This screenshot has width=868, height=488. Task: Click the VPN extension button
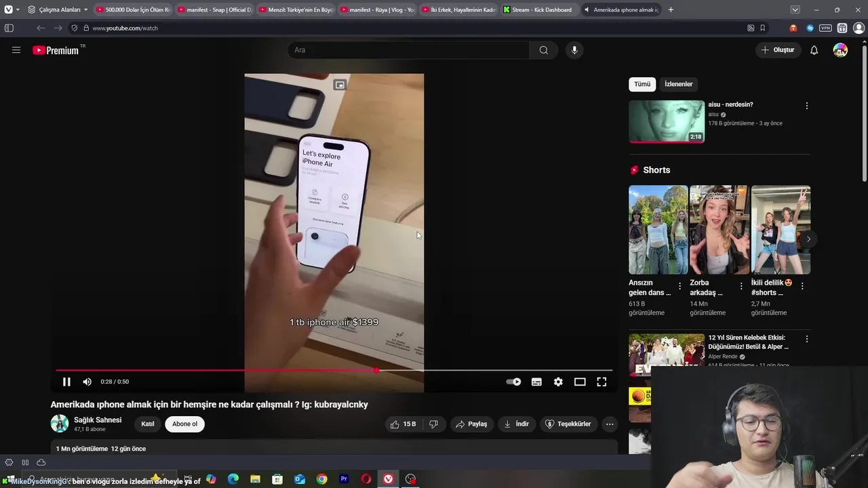point(825,28)
